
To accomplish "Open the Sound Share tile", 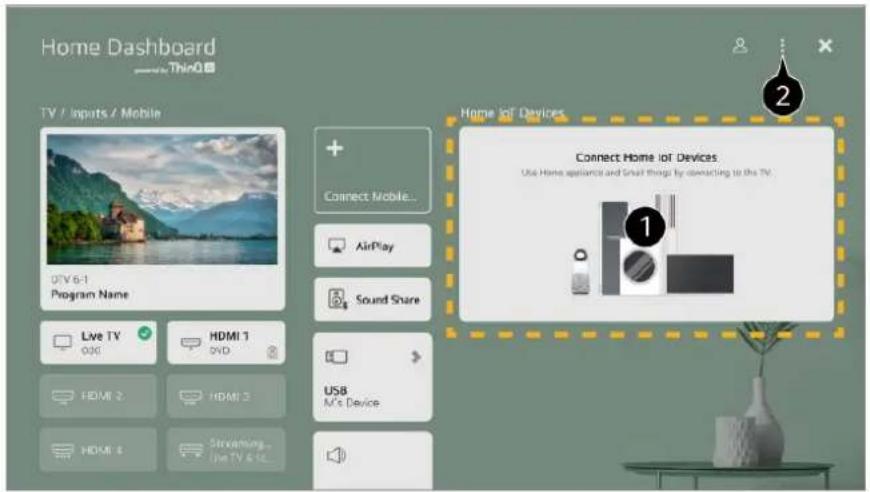I will tap(372, 300).
